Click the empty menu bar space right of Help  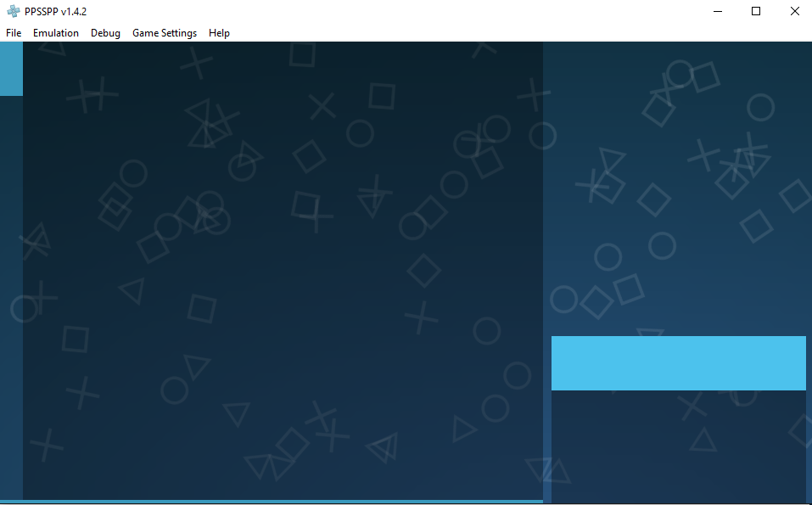(x=509, y=33)
